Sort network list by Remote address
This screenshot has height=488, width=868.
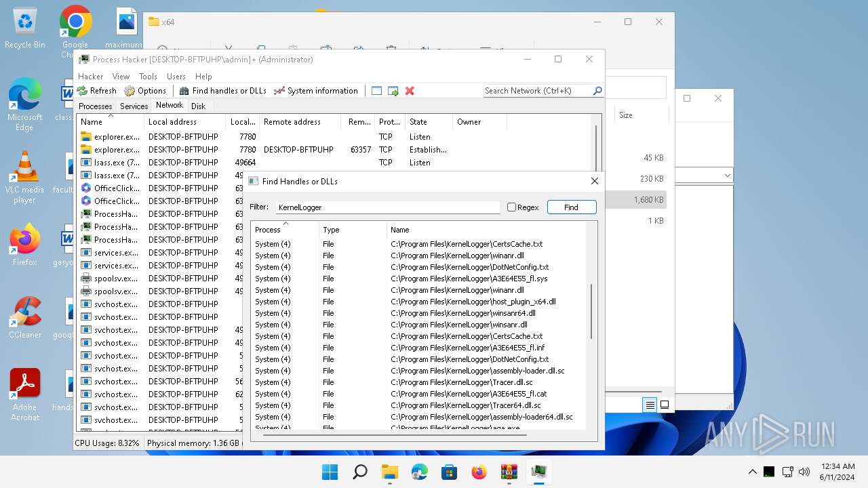(300, 122)
